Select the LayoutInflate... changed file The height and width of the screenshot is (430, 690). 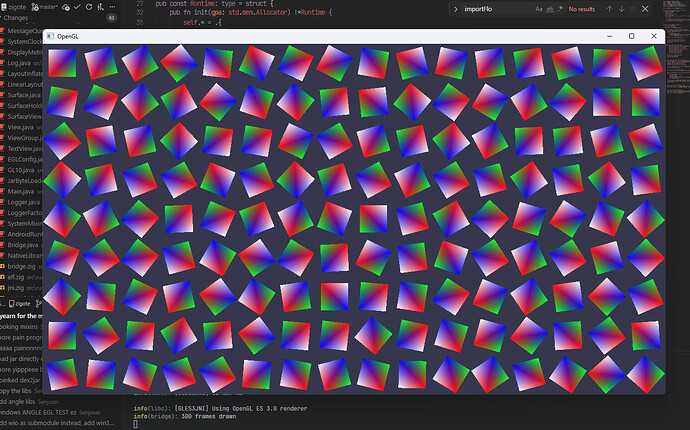pyautogui.click(x=21, y=74)
